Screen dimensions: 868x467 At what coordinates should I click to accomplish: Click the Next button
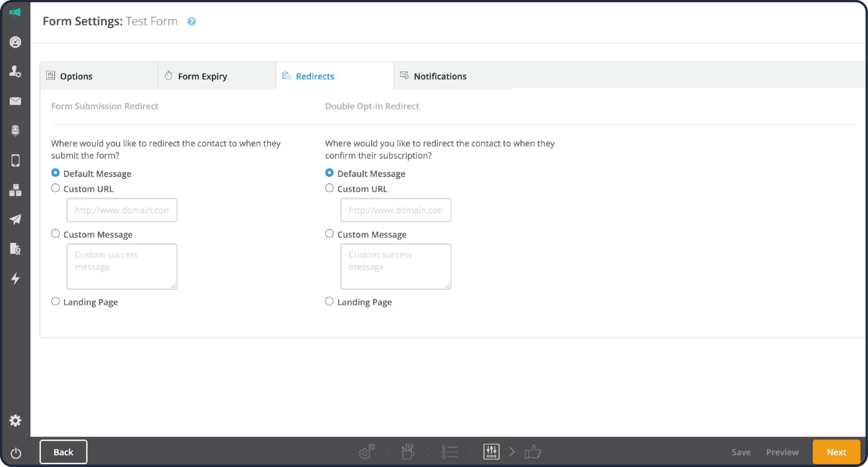point(836,452)
